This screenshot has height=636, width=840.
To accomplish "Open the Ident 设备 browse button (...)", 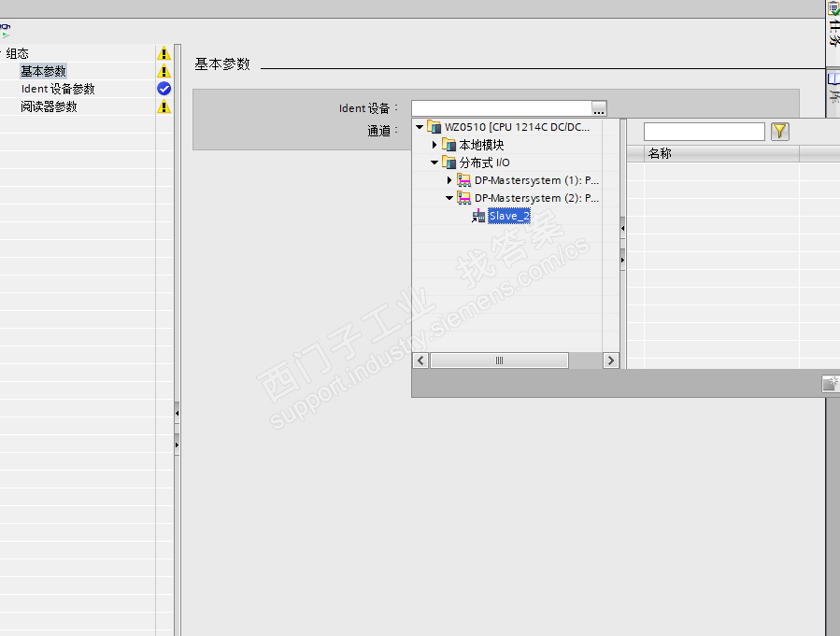I will pos(599,108).
